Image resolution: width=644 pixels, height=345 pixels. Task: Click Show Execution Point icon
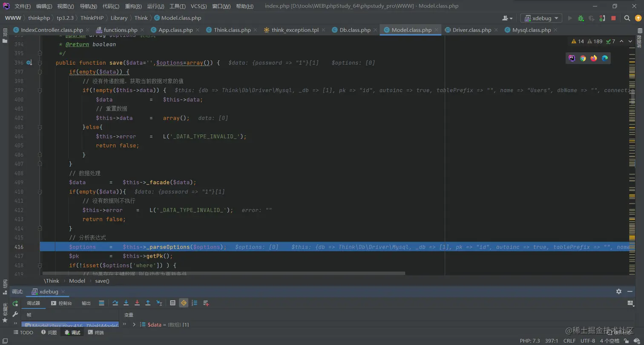point(101,303)
